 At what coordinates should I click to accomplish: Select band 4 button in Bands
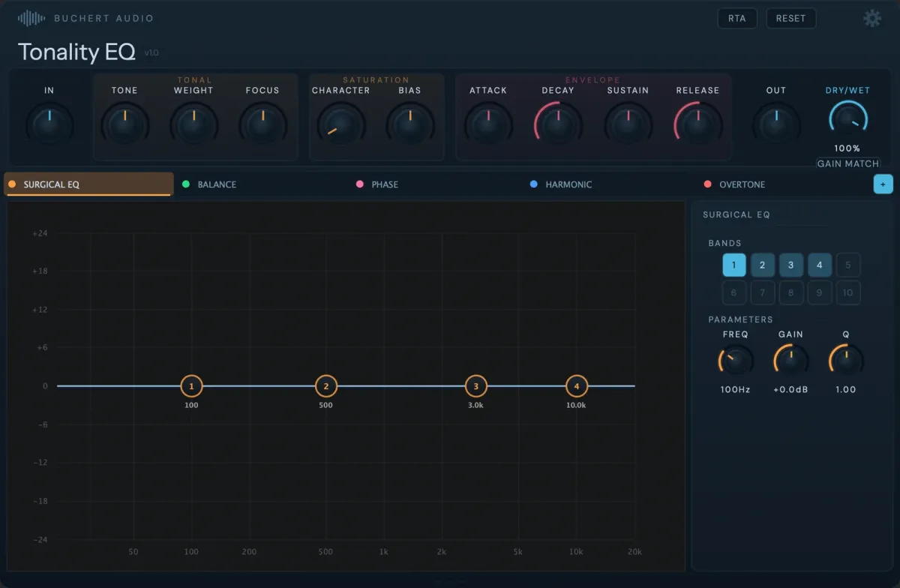[x=819, y=265]
